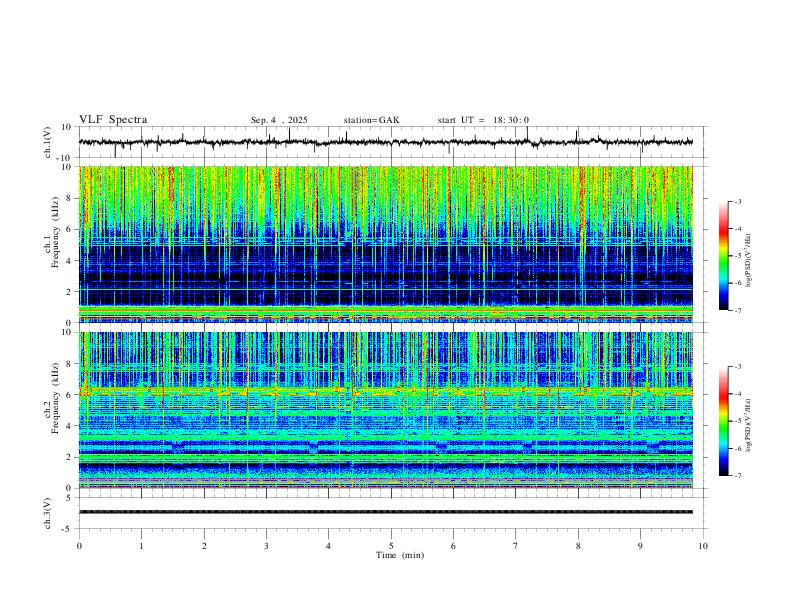The height and width of the screenshot is (612, 792).
Task: Click the ch.1 color scale "log(PSD)" label
Action: click(x=748, y=260)
